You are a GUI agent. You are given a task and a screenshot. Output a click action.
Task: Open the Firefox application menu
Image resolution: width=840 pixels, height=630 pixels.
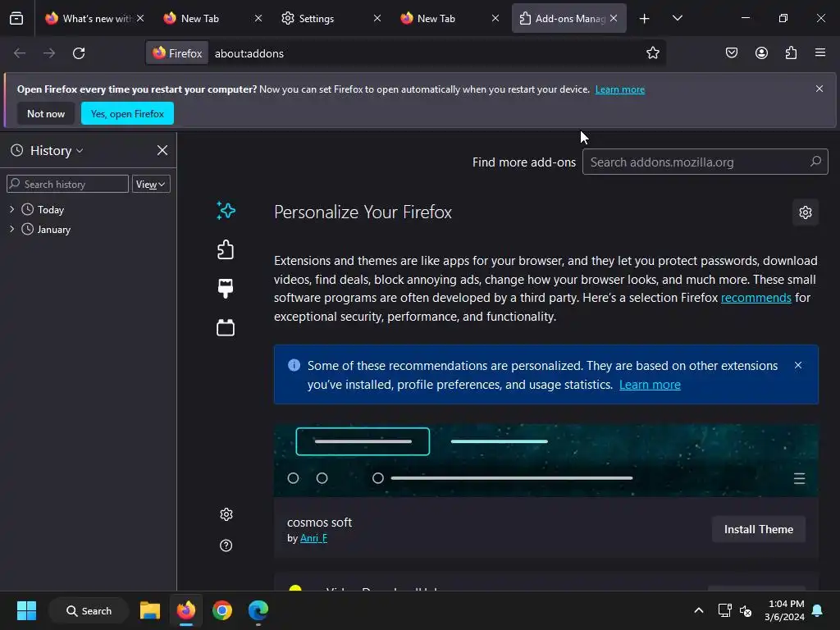point(820,53)
